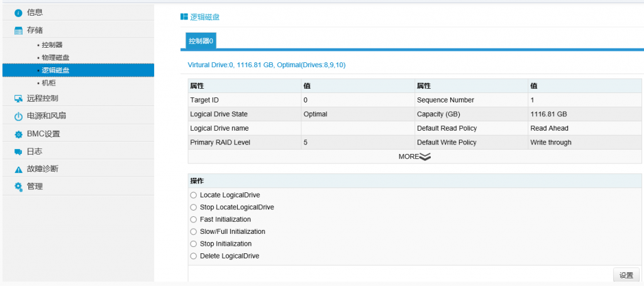Click the Virtural Drive:0 summary link
Image resolution: width=644 pixels, height=286 pixels.
tap(267, 65)
